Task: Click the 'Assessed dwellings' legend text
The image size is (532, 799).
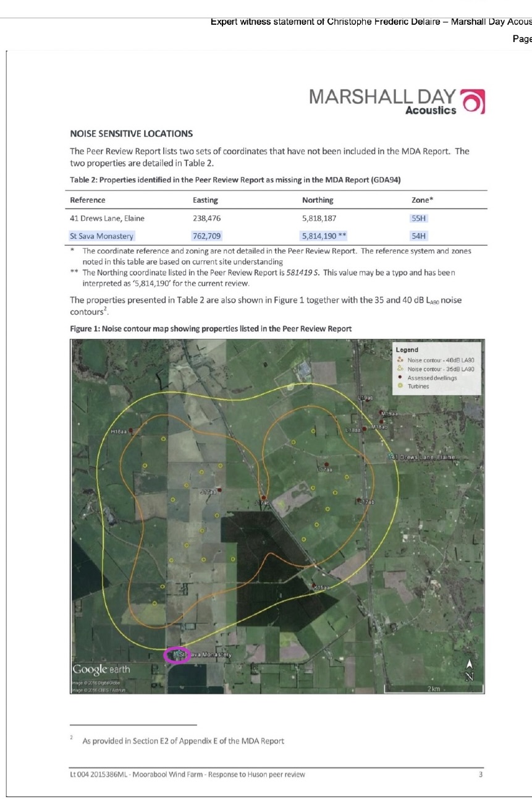Action: [x=432, y=377]
